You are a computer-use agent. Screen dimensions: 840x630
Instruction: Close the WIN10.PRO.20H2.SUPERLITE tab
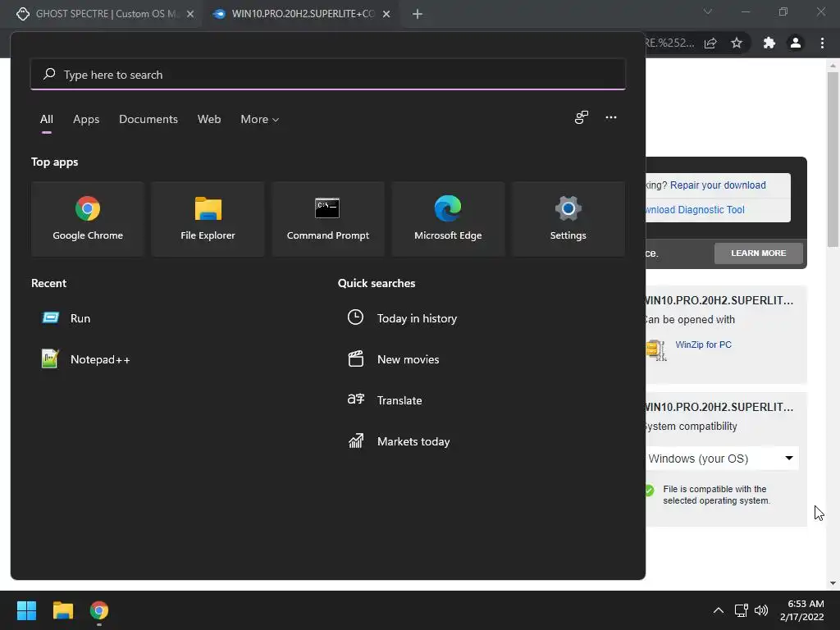(386, 14)
